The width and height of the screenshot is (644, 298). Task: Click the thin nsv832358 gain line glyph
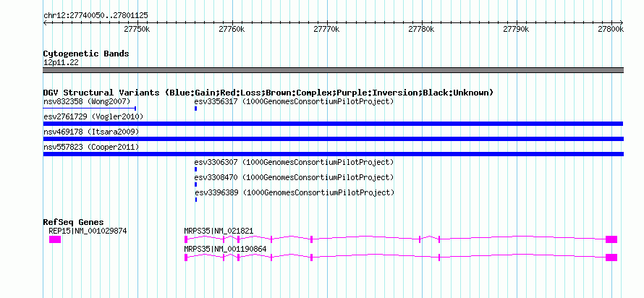click(x=90, y=108)
